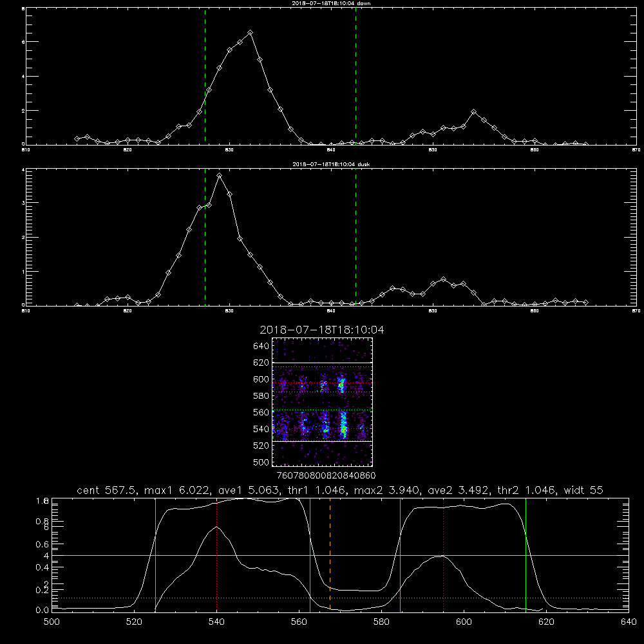This screenshot has height=644, width=644.
Task: Click the bottom plot x-axis label 500
Action: (52, 622)
